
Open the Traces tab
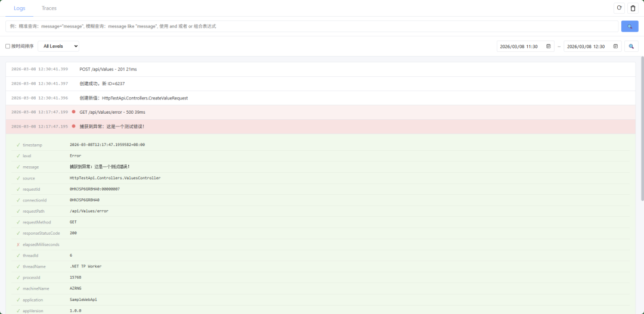click(49, 8)
